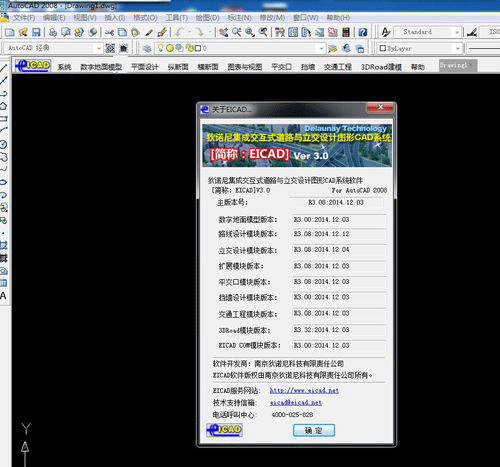The image size is (500, 467).
Task: Click the eicad@eicad.net email link
Action: coord(296,403)
